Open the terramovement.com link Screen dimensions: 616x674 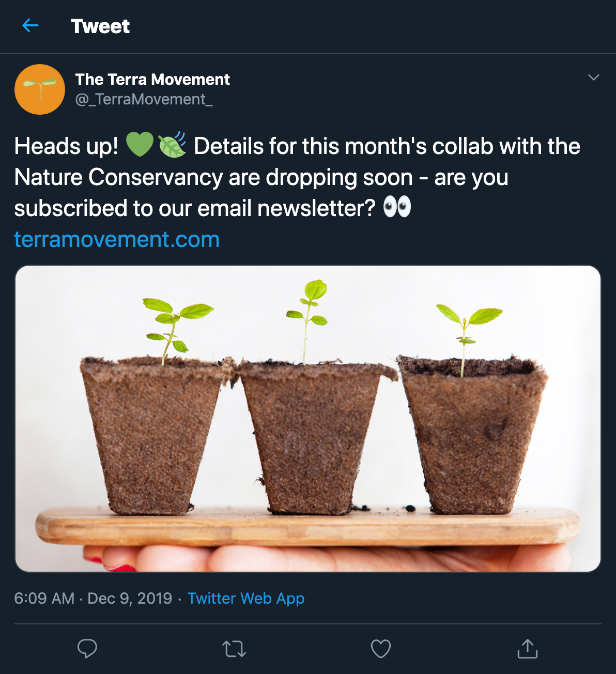click(117, 239)
